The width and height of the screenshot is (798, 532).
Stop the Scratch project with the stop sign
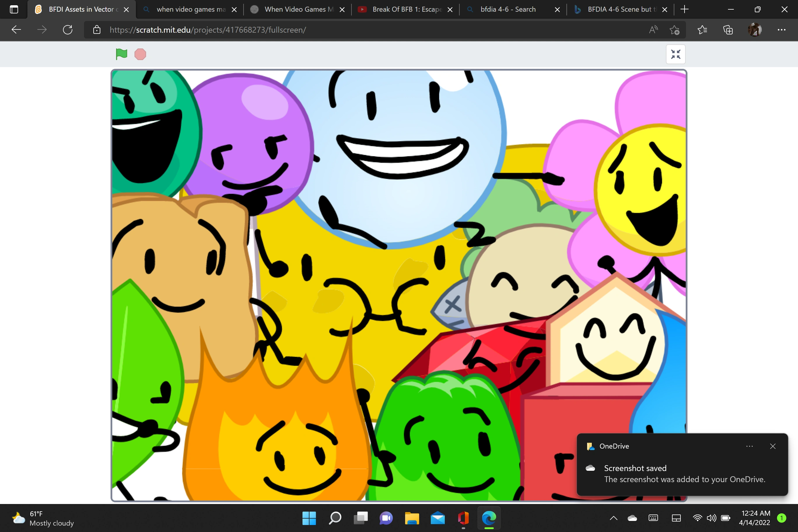coord(140,54)
